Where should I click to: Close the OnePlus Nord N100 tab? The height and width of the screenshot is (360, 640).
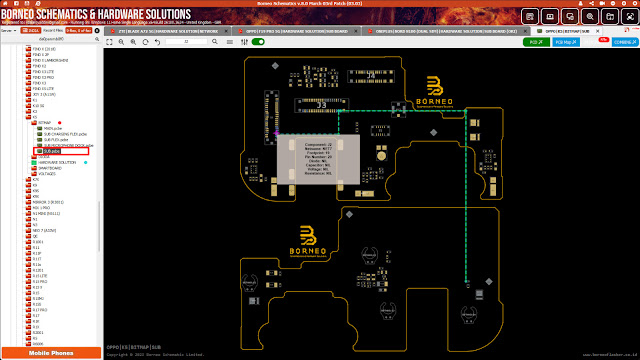525,31
